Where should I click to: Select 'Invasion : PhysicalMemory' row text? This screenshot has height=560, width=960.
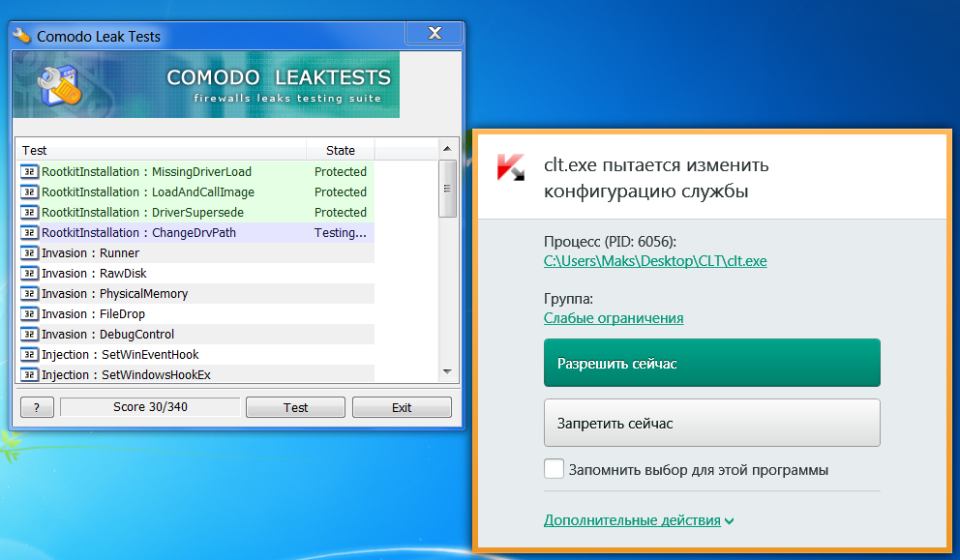pyautogui.click(x=114, y=294)
